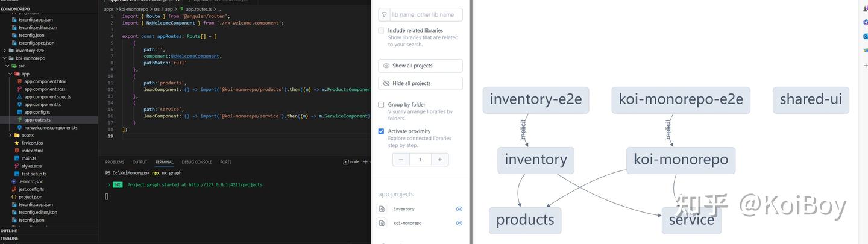Toggle visibility eye for koi-monorepo project
The height and width of the screenshot is (244, 868).
tap(459, 223)
